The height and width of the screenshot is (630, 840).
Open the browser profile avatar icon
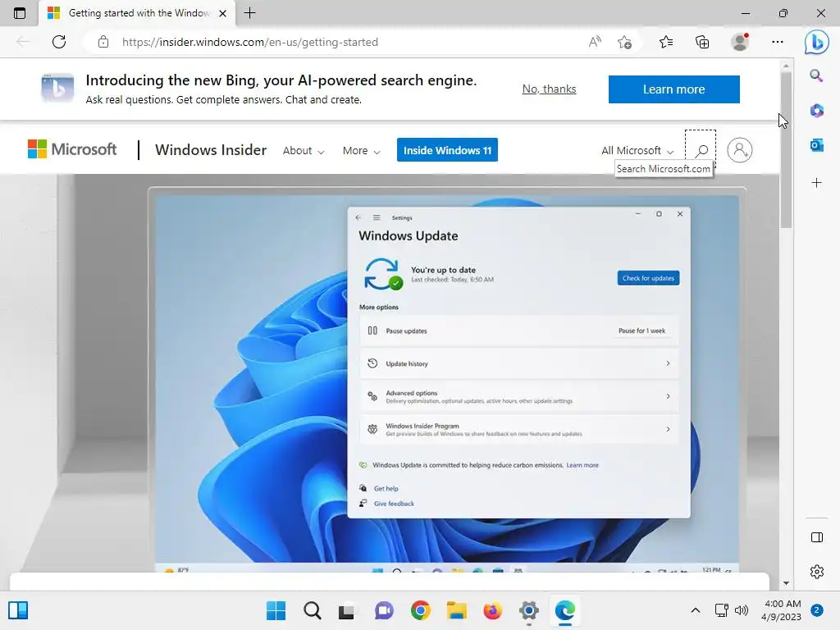(740, 42)
